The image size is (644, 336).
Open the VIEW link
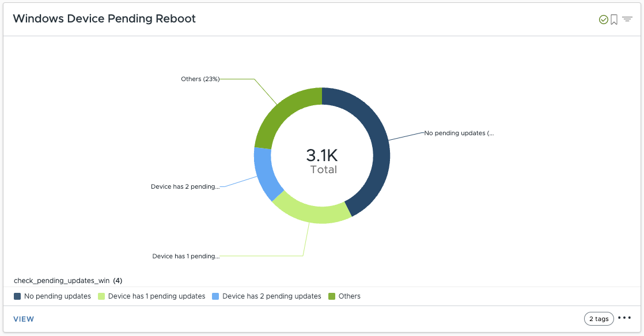click(24, 319)
